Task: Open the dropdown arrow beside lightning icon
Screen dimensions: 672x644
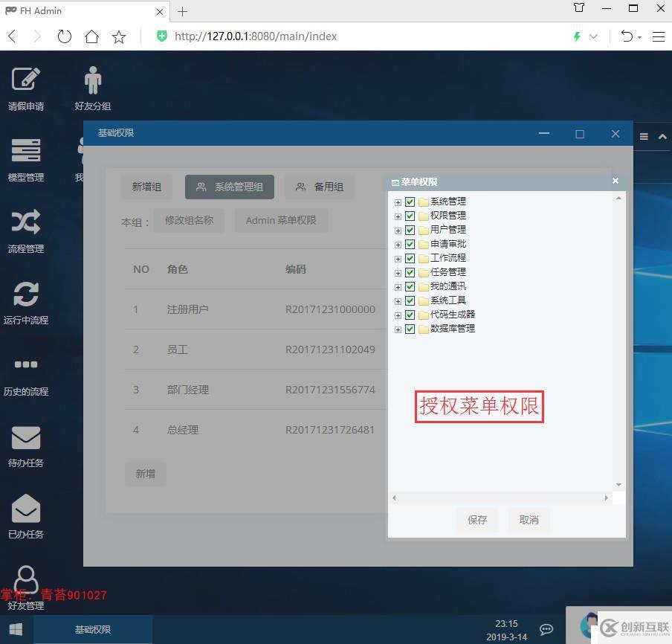Action: click(x=593, y=36)
